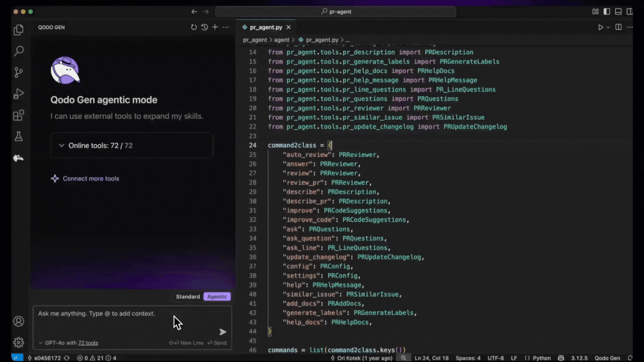Check out branch e0456172
Image resolution: width=644 pixels, height=362 pixels.
click(44, 358)
